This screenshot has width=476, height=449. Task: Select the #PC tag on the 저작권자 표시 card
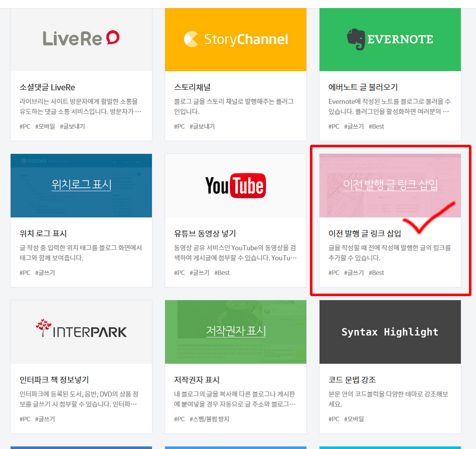pos(179,419)
